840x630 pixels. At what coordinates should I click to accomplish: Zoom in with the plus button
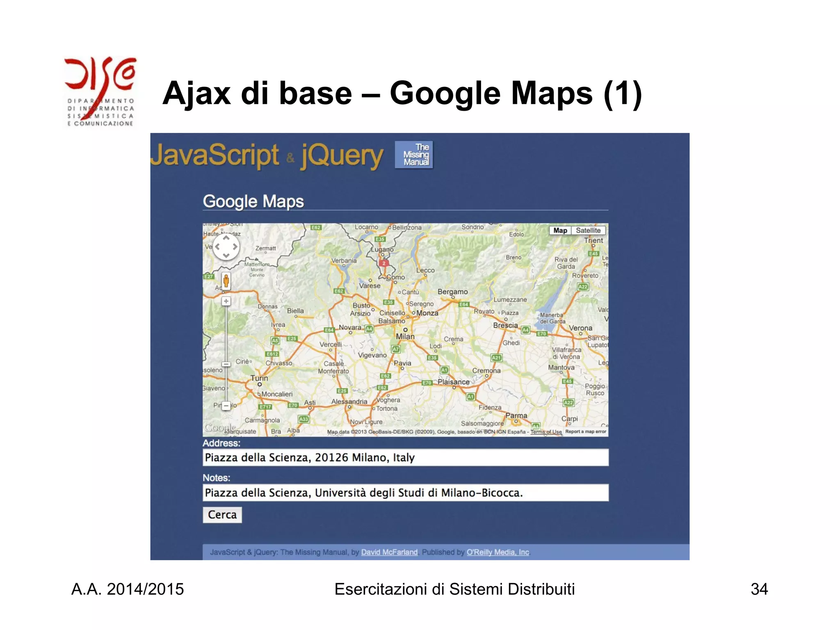coord(226,301)
